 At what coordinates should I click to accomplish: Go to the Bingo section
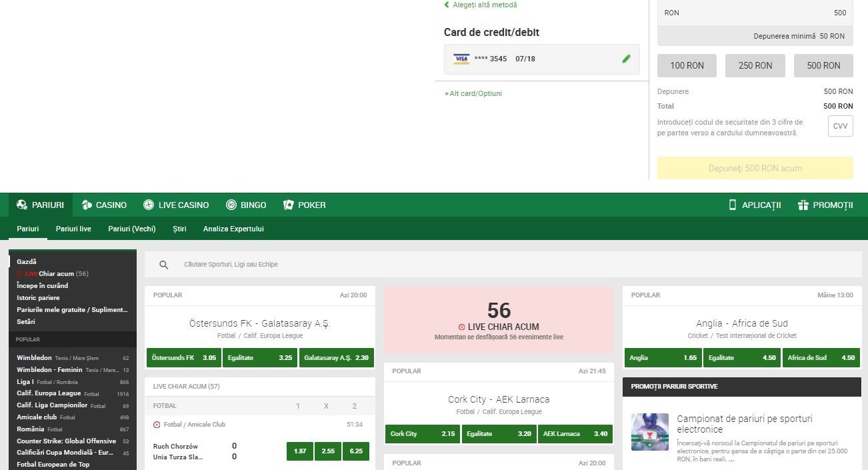pos(246,205)
